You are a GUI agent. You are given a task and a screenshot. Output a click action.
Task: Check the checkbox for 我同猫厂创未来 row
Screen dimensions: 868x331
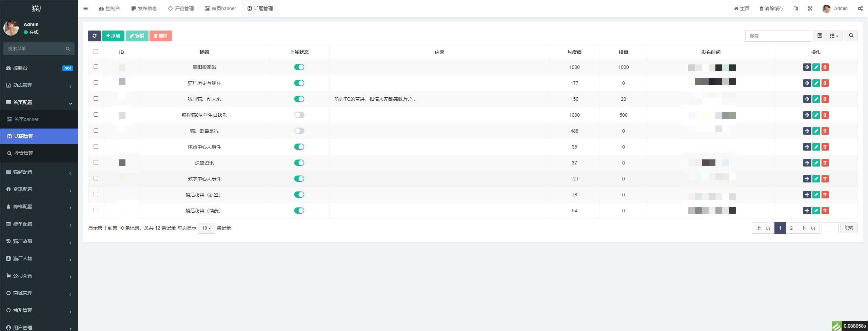click(96, 99)
